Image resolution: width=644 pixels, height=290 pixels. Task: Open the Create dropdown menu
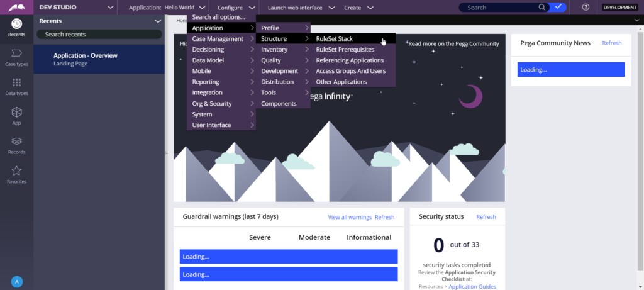coord(358,8)
